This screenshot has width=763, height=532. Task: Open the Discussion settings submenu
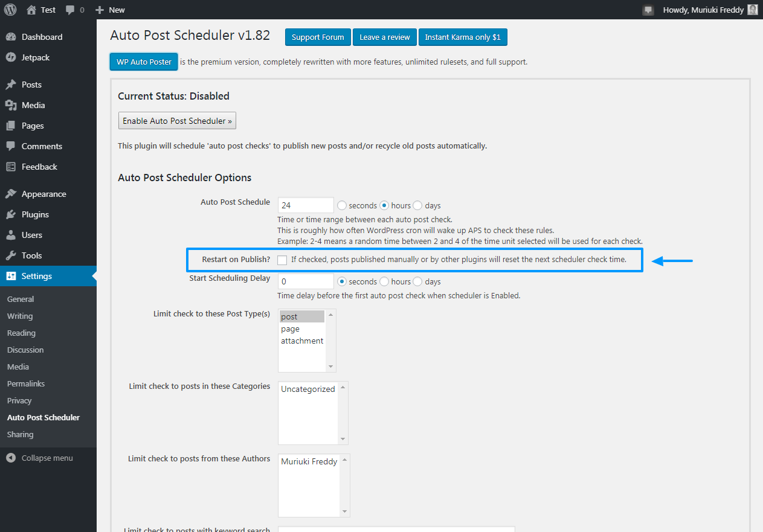coord(25,350)
